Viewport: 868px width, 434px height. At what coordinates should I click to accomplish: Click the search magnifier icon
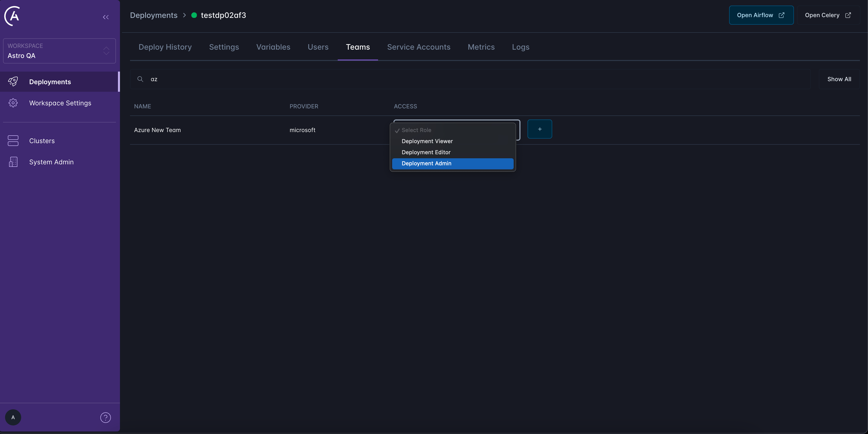coord(140,79)
